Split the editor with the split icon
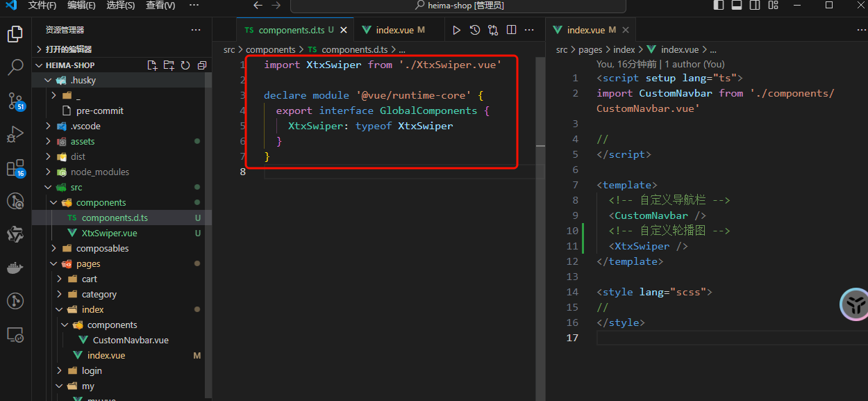 pyautogui.click(x=512, y=30)
